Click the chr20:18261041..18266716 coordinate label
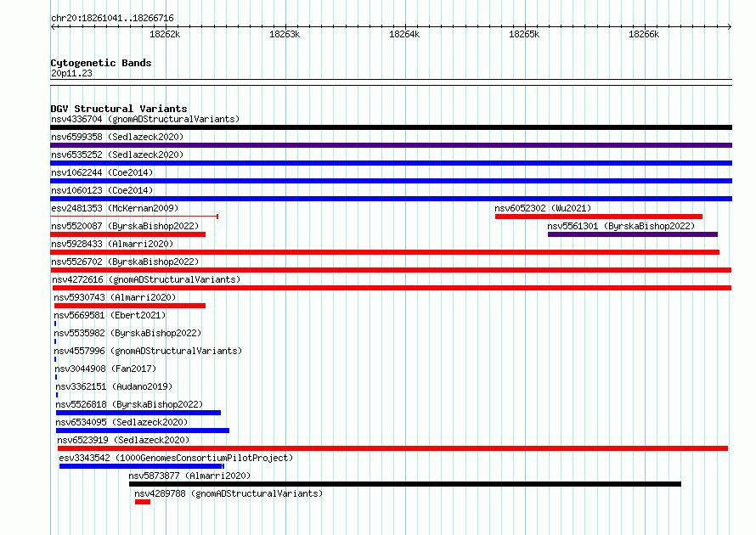Screen dimensions: 756x535 tap(112, 18)
